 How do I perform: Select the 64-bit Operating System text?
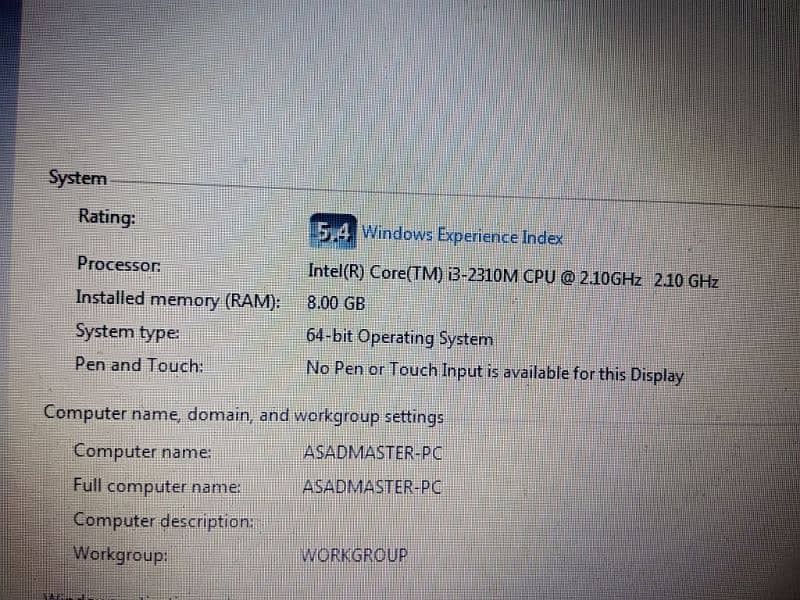click(399, 337)
